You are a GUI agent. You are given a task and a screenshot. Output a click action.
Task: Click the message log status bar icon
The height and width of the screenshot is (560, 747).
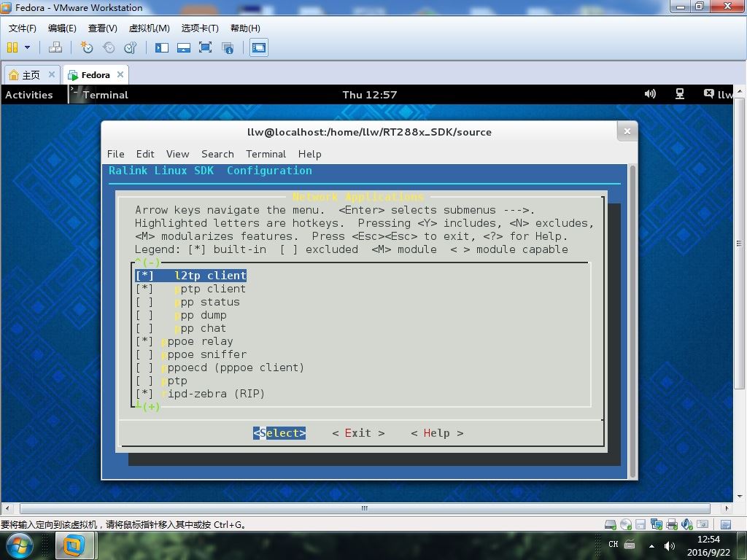[x=726, y=525]
